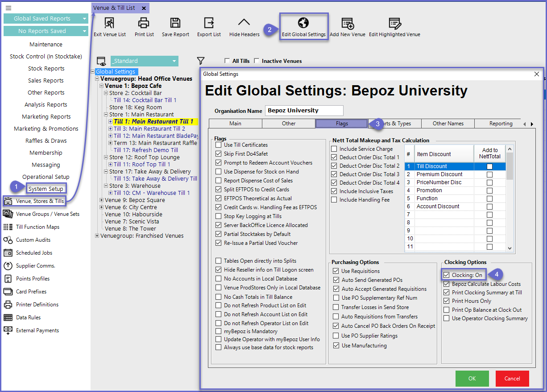Open Stock Reports section
Viewport: 547px width, 392px height.
(x=46, y=69)
